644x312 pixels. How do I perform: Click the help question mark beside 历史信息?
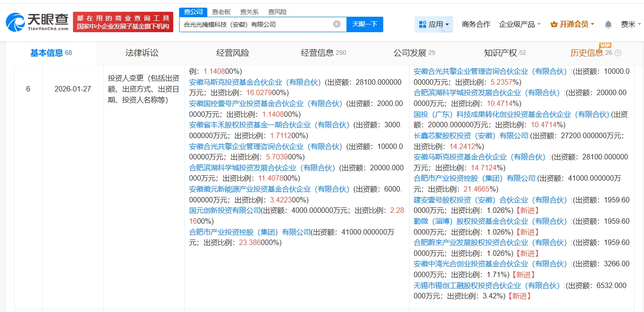[618, 53]
